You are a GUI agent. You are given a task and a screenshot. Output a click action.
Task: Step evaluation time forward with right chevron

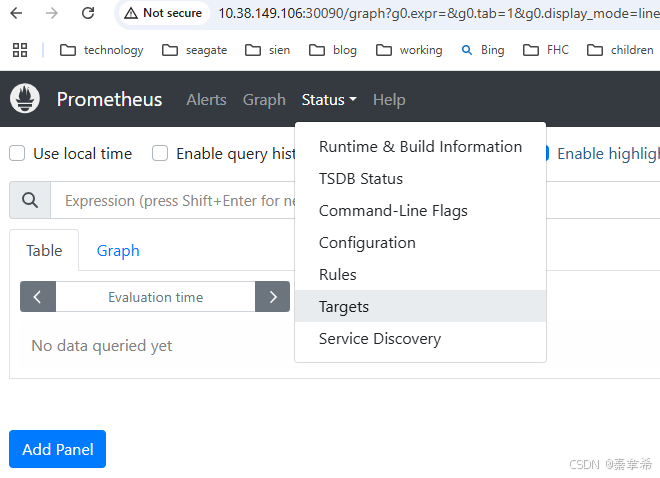[272, 297]
